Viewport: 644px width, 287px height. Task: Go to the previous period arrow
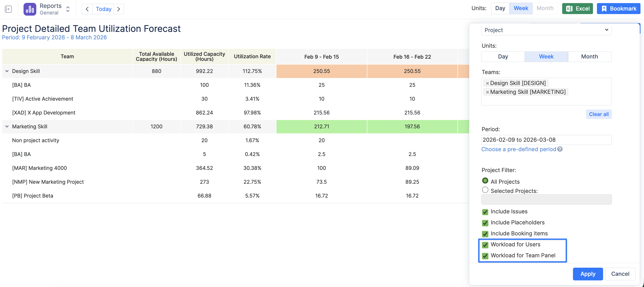coord(87,9)
